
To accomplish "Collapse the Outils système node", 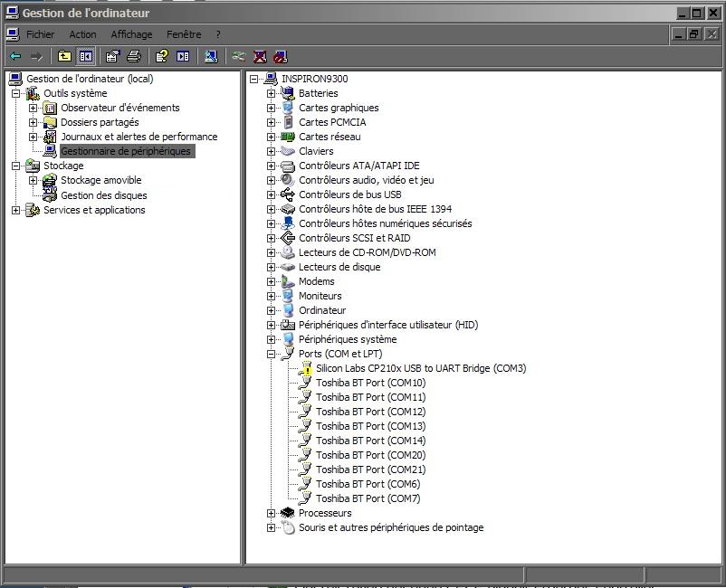I will [x=15, y=93].
